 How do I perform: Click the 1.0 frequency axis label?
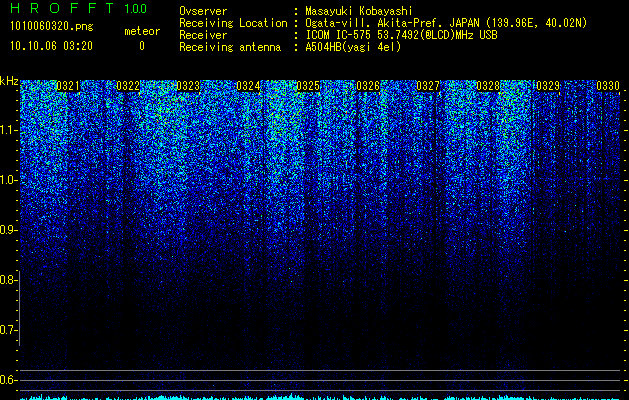click(7, 180)
